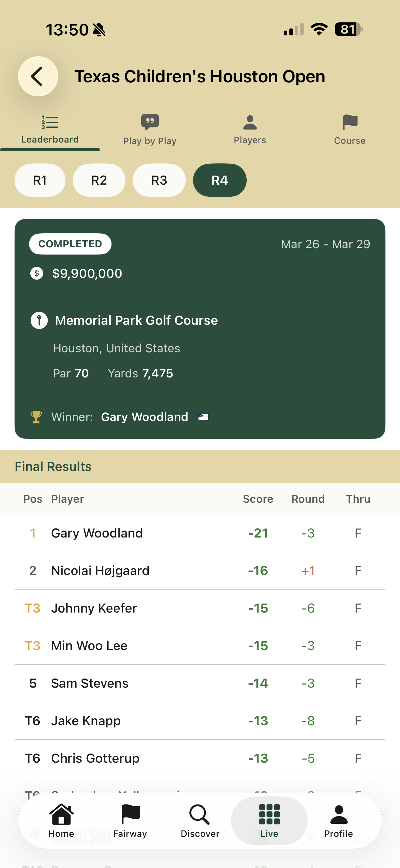Tap the COMPLETED status badge

point(70,244)
